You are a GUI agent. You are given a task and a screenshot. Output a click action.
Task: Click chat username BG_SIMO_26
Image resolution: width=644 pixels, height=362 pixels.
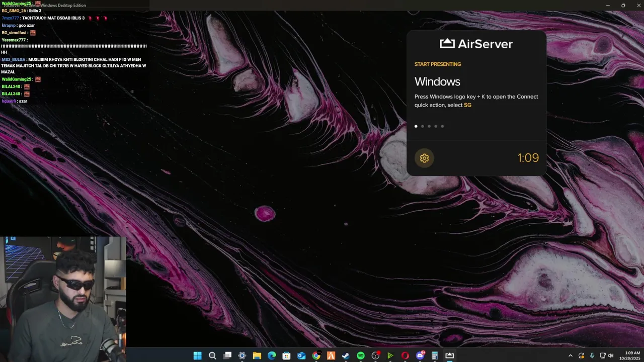pos(14,11)
